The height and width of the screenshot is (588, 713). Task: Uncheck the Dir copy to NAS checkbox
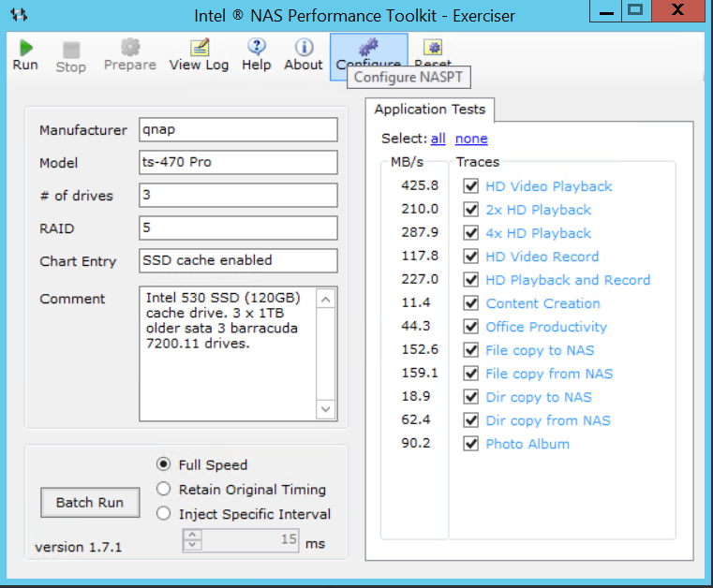[x=470, y=397]
